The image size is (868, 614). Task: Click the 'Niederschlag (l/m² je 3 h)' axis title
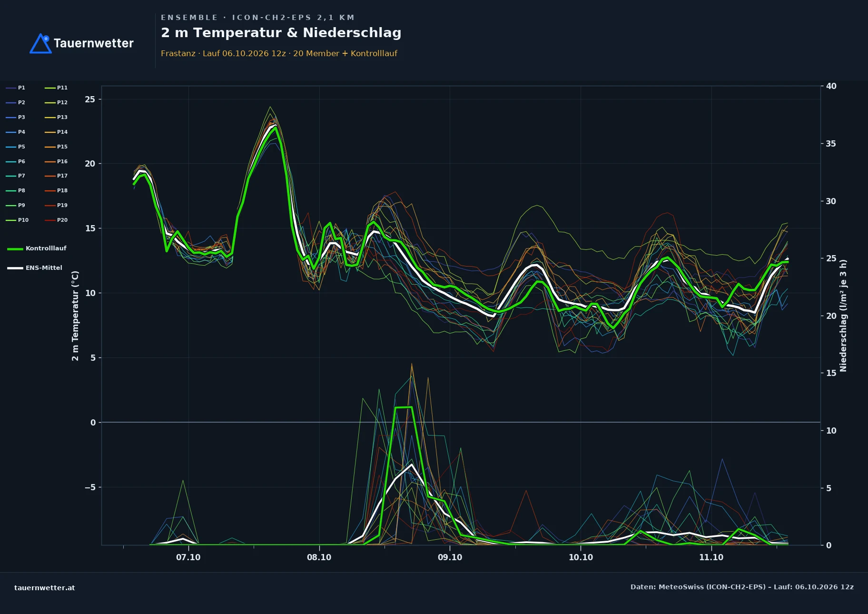coord(843,316)
